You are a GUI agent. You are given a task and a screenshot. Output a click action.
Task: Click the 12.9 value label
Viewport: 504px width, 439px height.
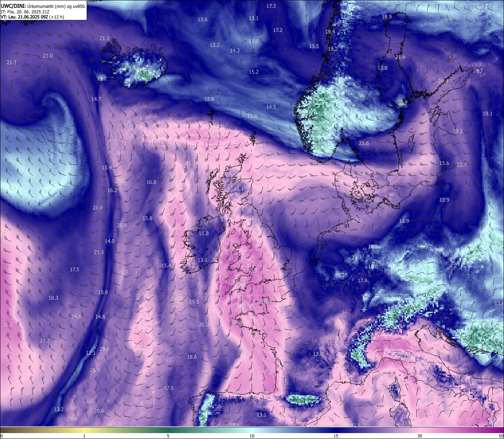404,221
